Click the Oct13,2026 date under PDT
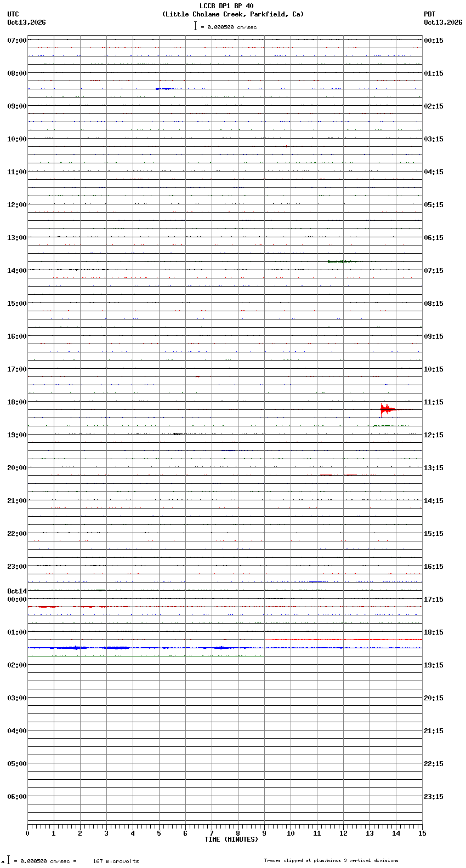 pyautogui.click(x=443, y=22)
